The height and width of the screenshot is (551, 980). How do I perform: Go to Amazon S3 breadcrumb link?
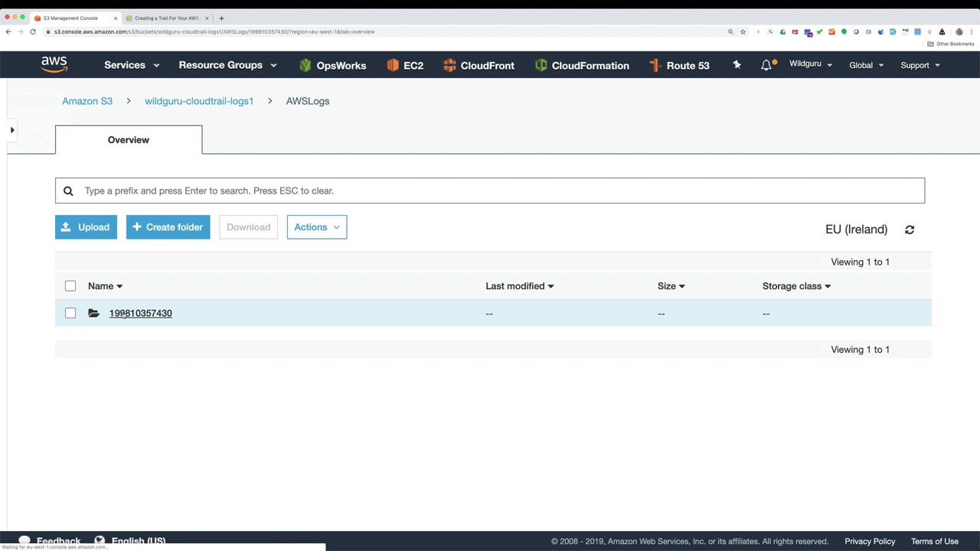87,101
